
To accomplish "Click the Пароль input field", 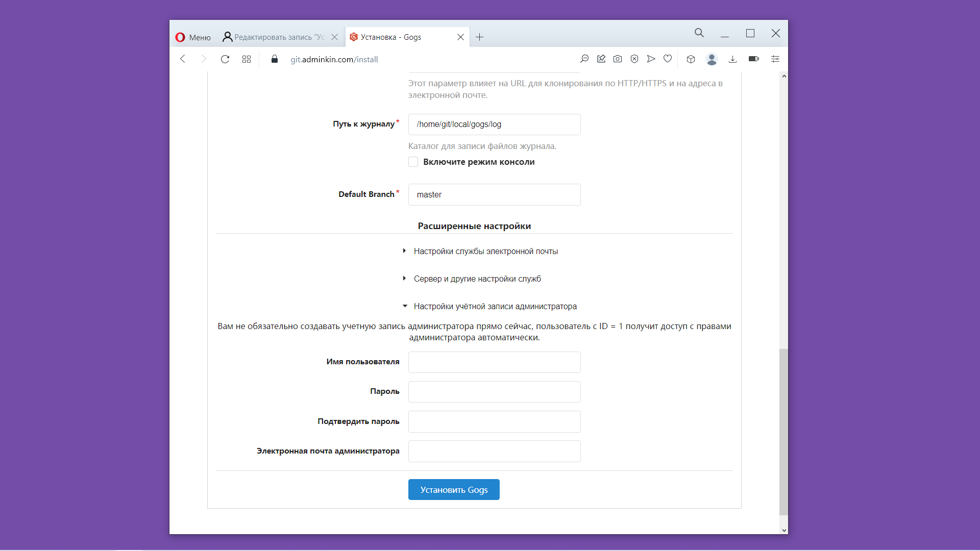I will [x=494, y=392].
